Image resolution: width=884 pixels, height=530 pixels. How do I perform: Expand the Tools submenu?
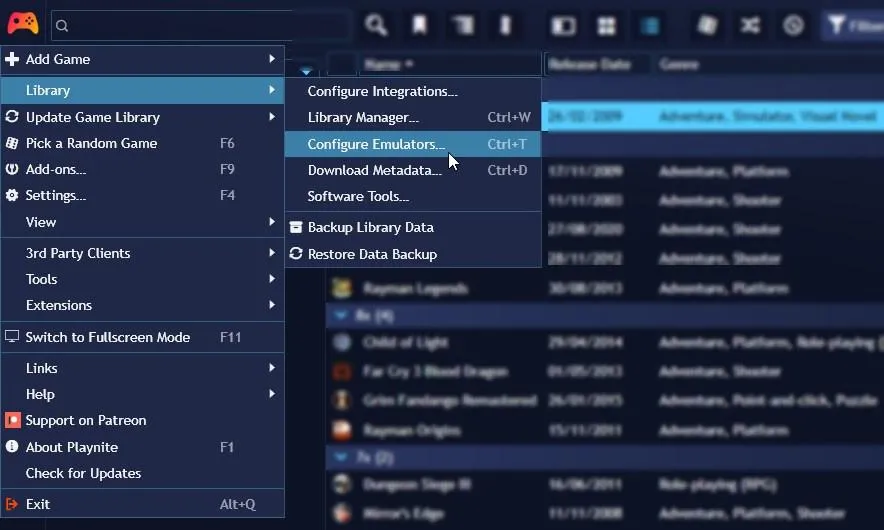[x=142, y=279]
